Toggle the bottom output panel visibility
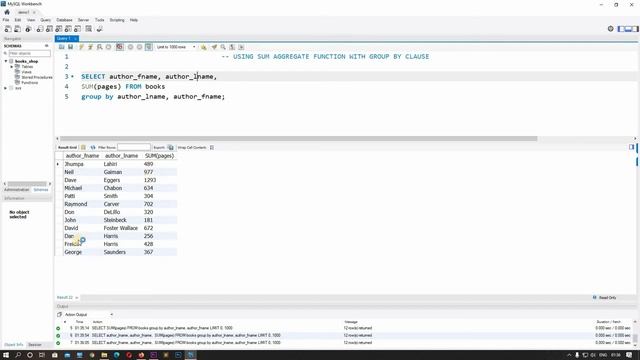This screenshot has height=360, width=640. coord(628,29)
